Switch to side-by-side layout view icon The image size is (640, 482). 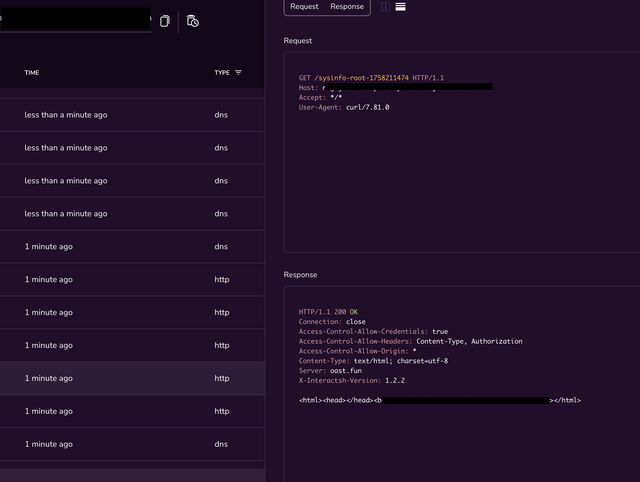tap(385, 7)
